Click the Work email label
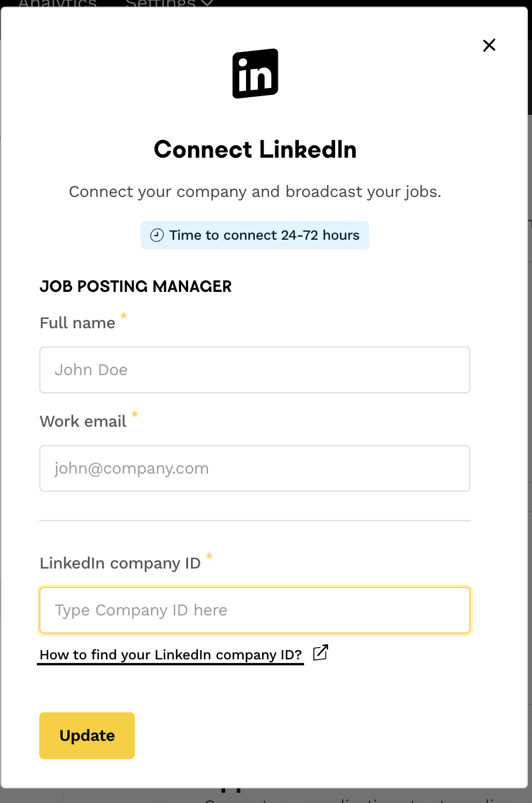Viewport: 532px width, 803px height. (x=83, y=421)
